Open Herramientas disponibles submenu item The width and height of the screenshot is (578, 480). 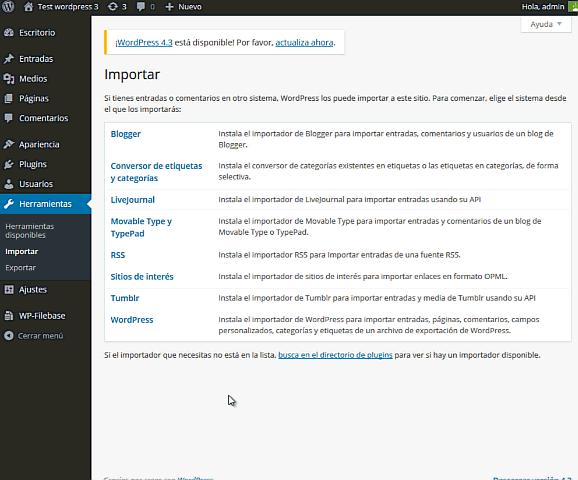tap(29, 231)
